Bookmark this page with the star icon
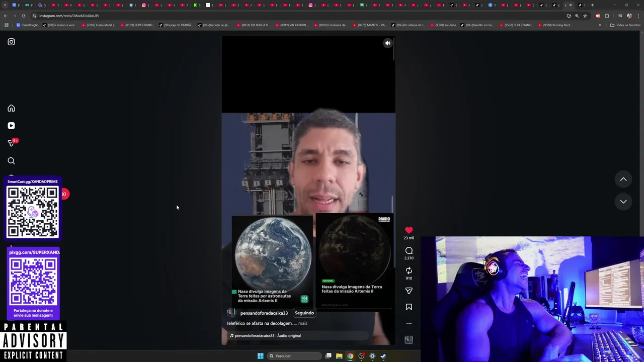Screen dimensions: 644x362 (x=585, y=16)
